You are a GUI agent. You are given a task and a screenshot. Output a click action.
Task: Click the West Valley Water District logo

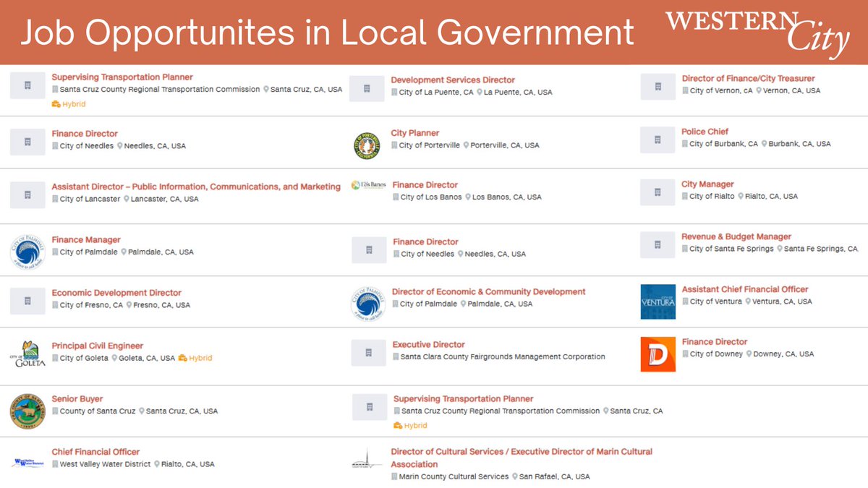point(27,462)
